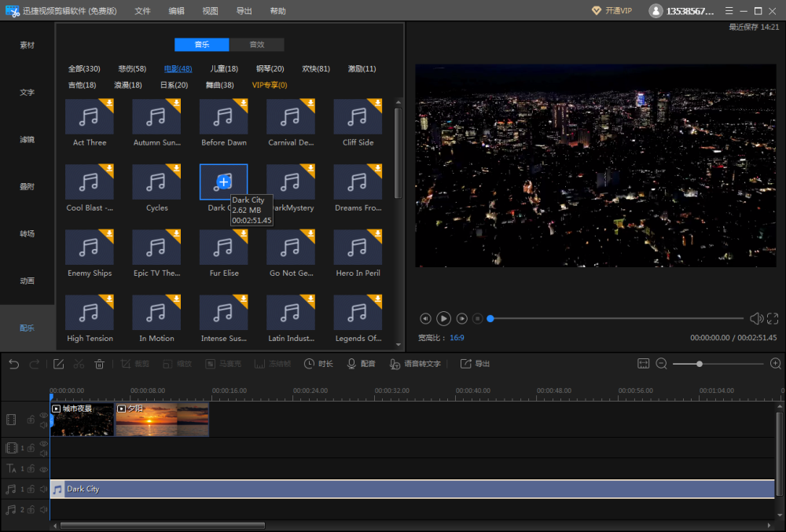Play the preview video

pyautogui.click(x=443, y=318)
